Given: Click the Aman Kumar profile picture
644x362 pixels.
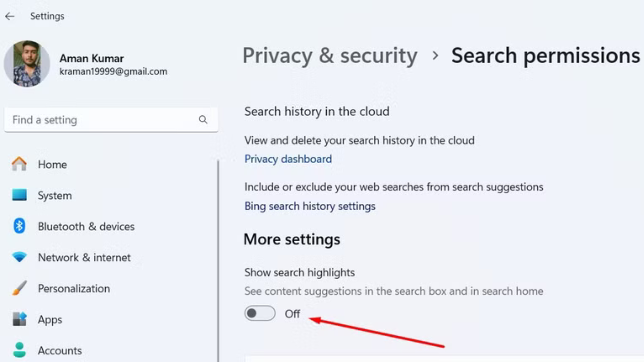Looking at the screenshot, I should pyautogui.click(x=27, y=64).
